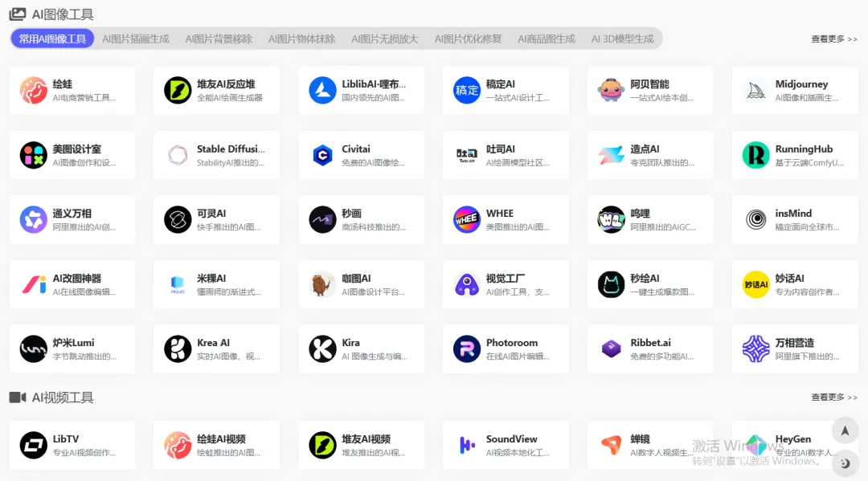The image size is (868, 481).
Task: Click the Krea AI logo
Action: [178, 349]
